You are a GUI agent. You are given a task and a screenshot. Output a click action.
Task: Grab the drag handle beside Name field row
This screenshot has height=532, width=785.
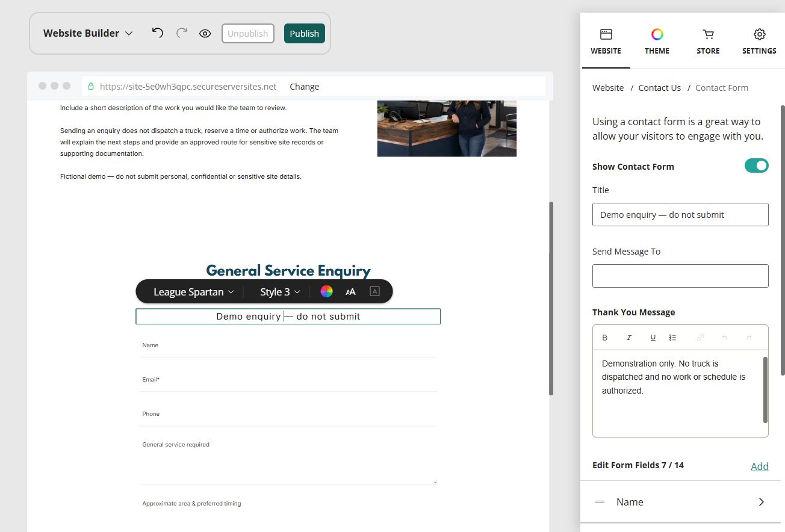coord(600,502)
